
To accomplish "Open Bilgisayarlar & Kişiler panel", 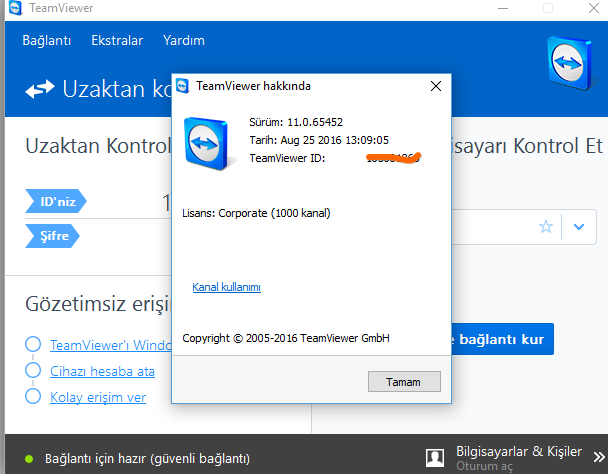I will pyautogui.click(x=519, y=452).
